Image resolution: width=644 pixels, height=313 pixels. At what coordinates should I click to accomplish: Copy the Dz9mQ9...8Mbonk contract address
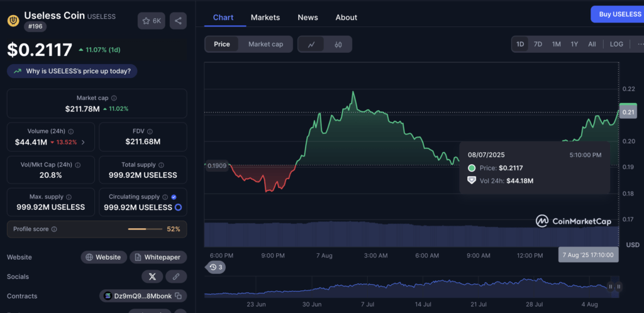pyautogui.click(x=178, y=296)
